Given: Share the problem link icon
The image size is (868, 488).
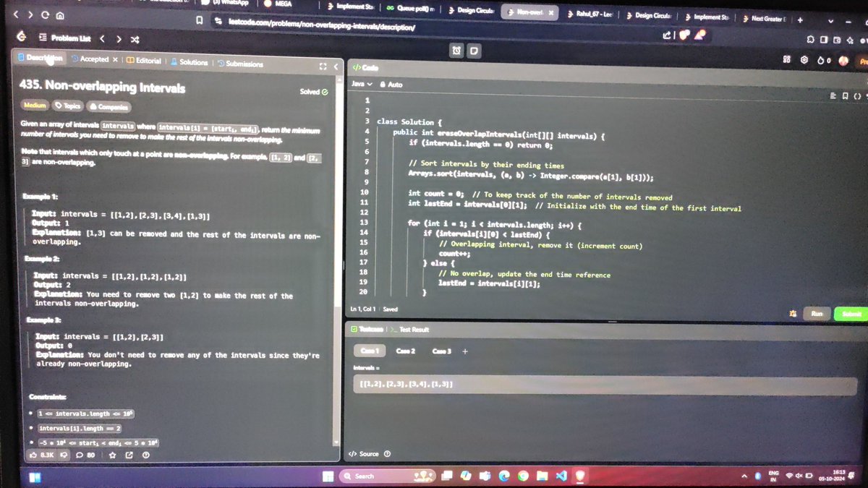Looking at the screenshot, I should pyautogui.click(x=129, y=455).
